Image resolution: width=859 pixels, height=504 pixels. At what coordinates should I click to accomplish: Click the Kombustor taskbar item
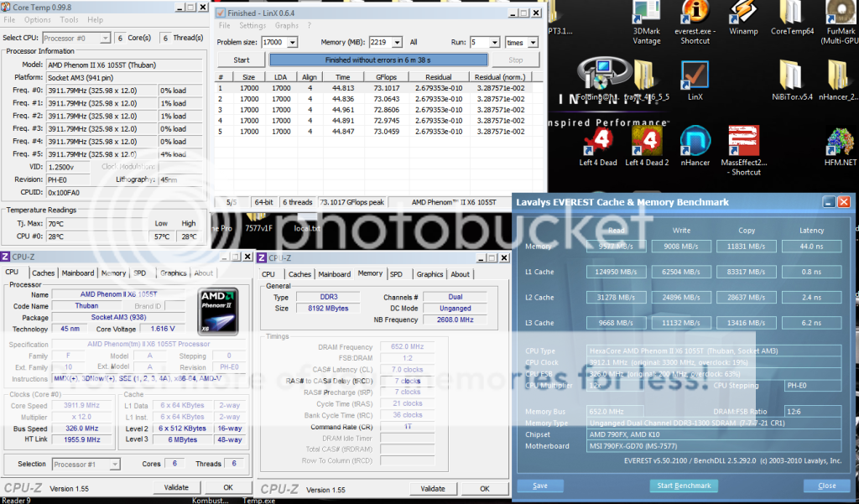tap(211, 500)
